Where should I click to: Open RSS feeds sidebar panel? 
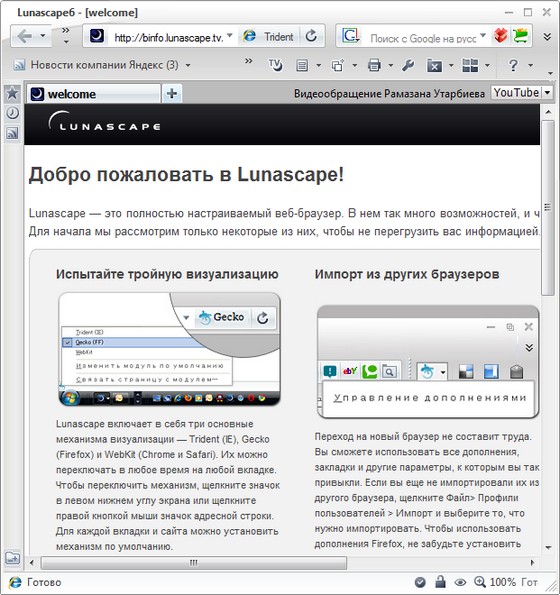tap(12, 133)
